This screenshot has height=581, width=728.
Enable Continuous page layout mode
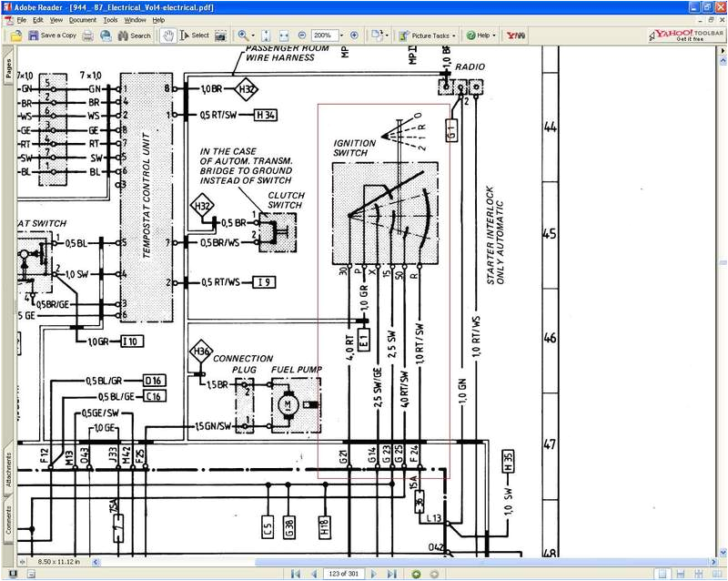681,572
